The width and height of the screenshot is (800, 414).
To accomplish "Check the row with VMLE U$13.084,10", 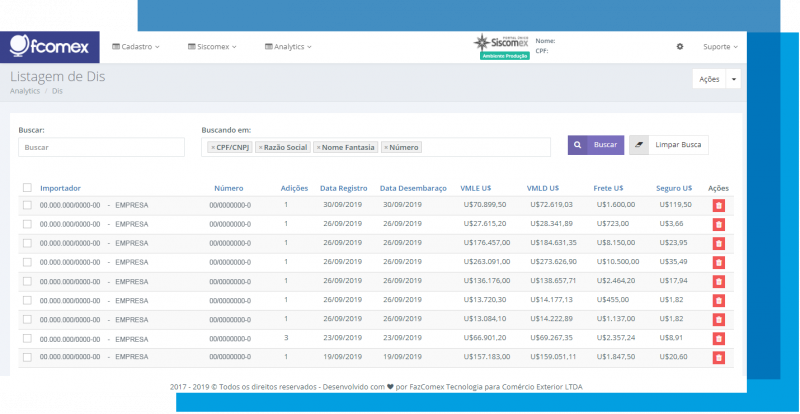I will tap(27, 319).
